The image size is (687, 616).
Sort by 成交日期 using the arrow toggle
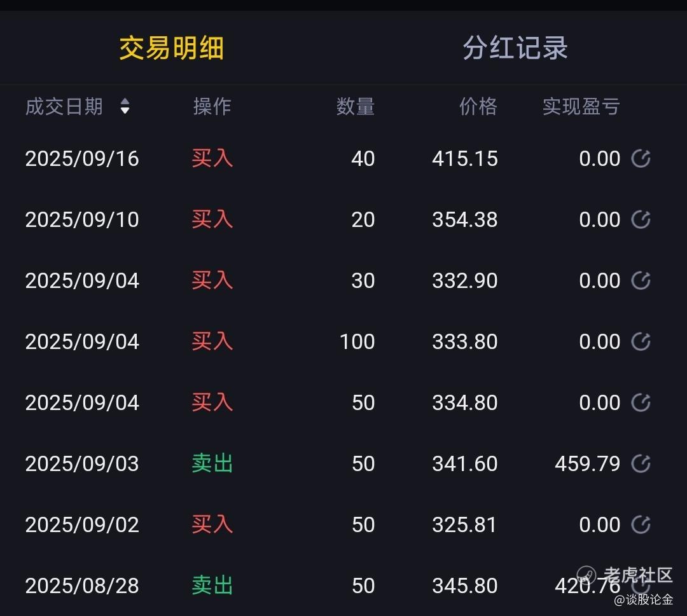pyautogui.click(x=125, y=106)
